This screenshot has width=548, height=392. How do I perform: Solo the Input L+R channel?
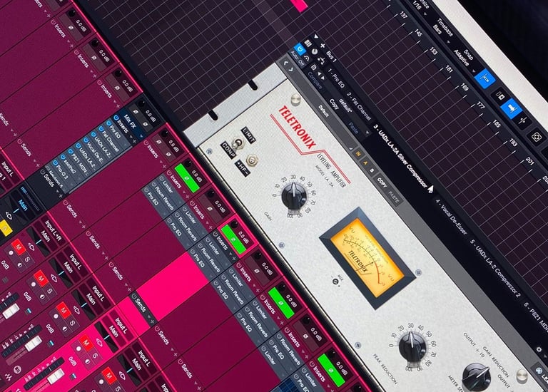(x=27, y=259)
